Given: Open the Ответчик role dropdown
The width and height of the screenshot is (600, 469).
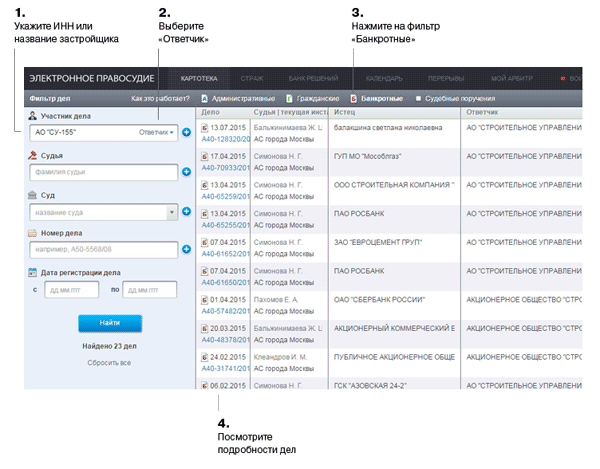Looking at the screenshot, I should click(156, 132).
